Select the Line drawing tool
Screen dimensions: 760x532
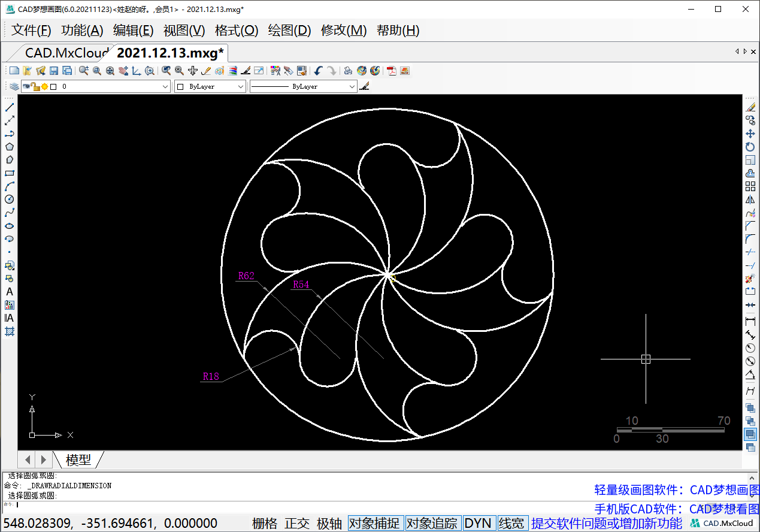click(10, 107)
